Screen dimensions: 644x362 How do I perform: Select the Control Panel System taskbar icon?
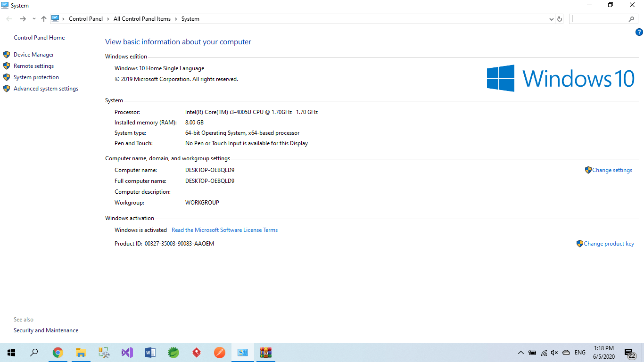pos(243,353)
